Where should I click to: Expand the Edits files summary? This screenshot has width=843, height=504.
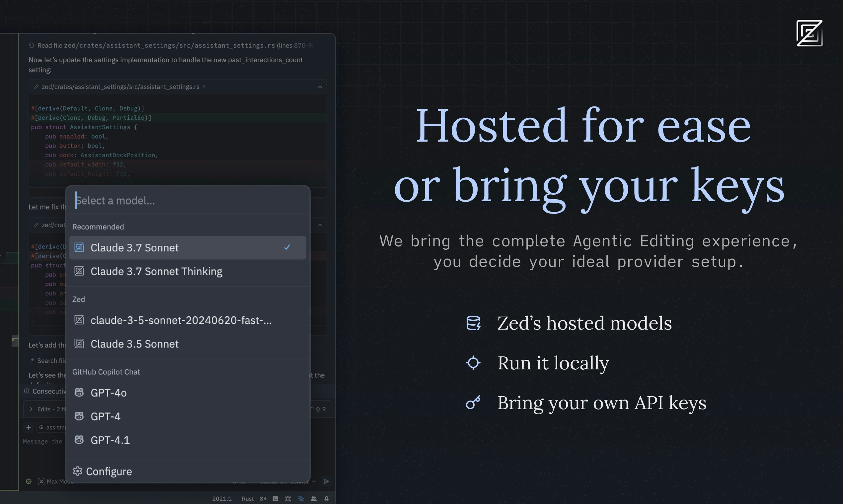pos(31,409)
